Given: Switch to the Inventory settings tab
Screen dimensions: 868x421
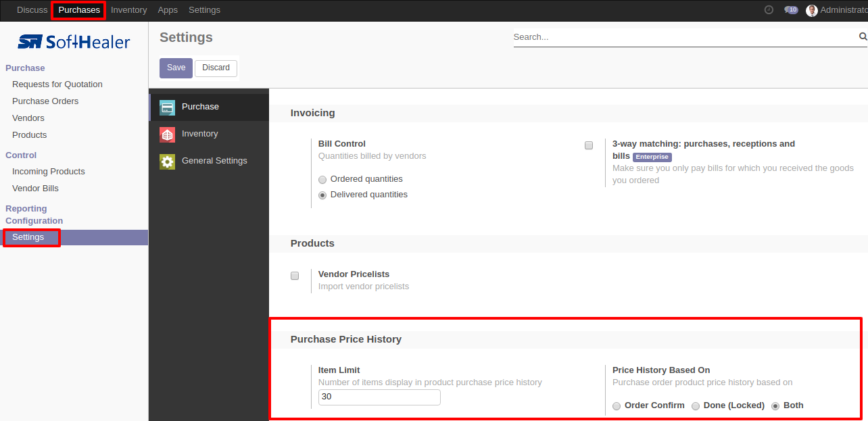Looking at the screenshot, I should (x=209, y=134).
